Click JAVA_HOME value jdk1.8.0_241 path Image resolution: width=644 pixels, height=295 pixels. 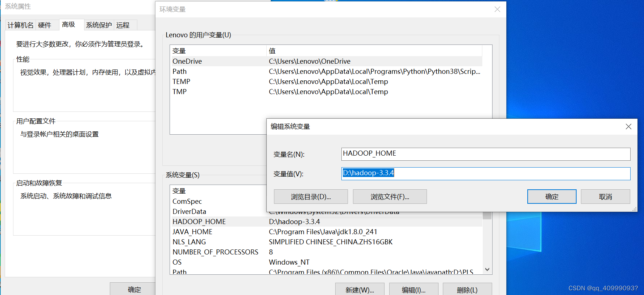323,232
